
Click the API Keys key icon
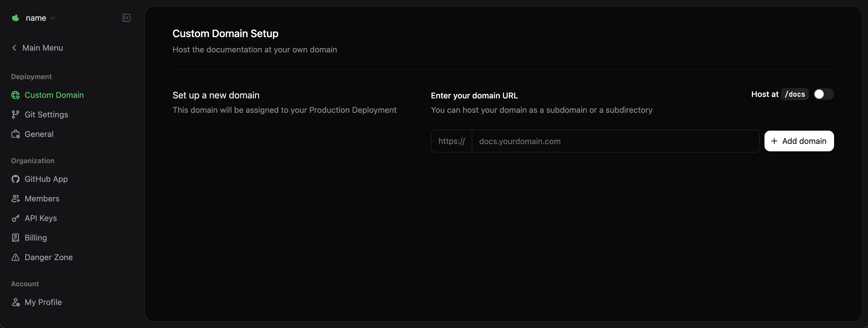16,218
